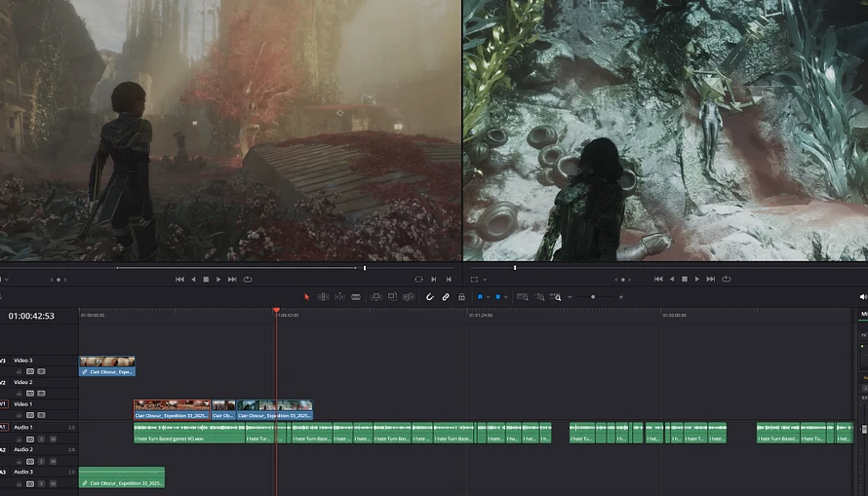Screen dimensions: 868x496
Task: Solo the Audio 2 track
Action: coord(42,461)
